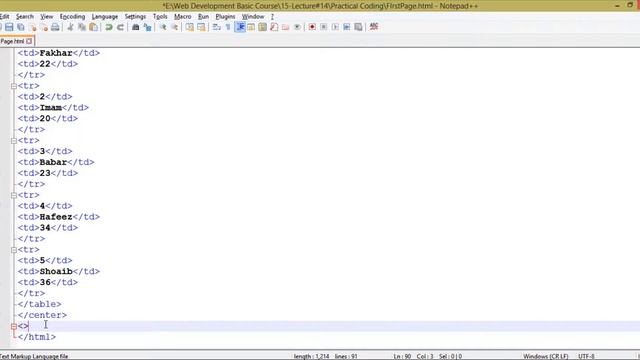The width and height of the screenshot is (640, 360).
Task: Click the Close document toolbar icon
Action: [x=33, y=27]
